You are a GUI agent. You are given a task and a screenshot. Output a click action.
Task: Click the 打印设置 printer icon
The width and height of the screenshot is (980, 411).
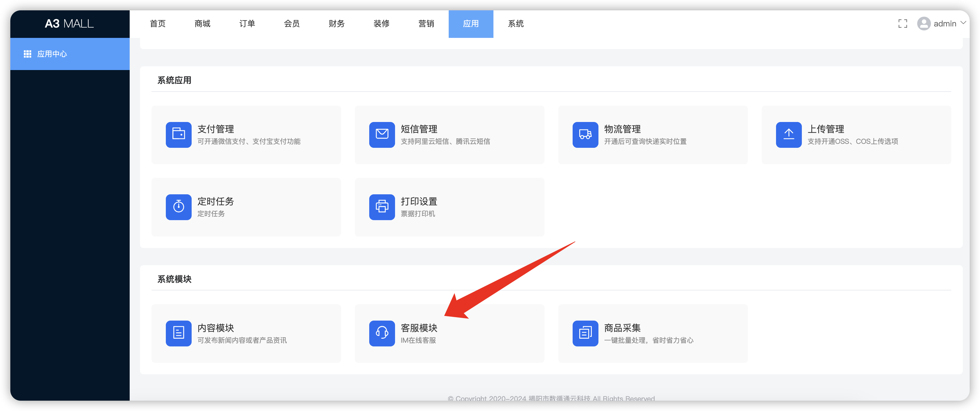[x=382, y=207]
